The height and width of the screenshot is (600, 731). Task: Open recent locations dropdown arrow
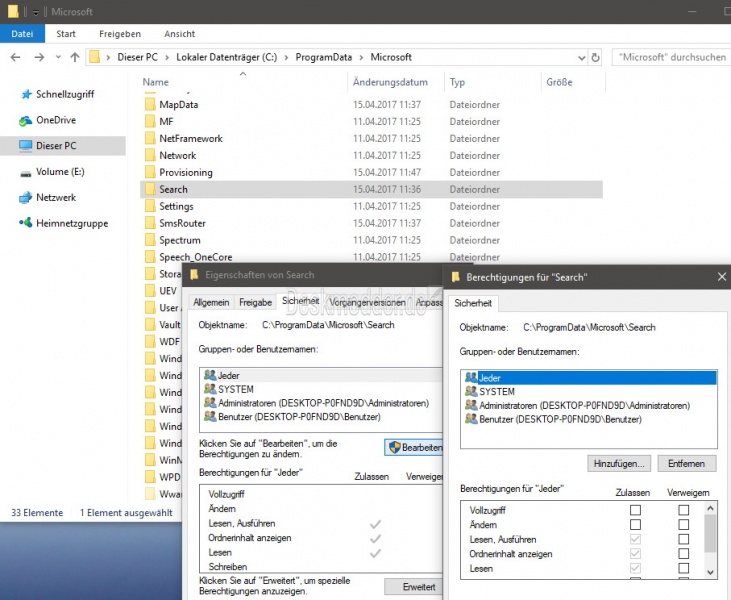[x=58, y=57]
